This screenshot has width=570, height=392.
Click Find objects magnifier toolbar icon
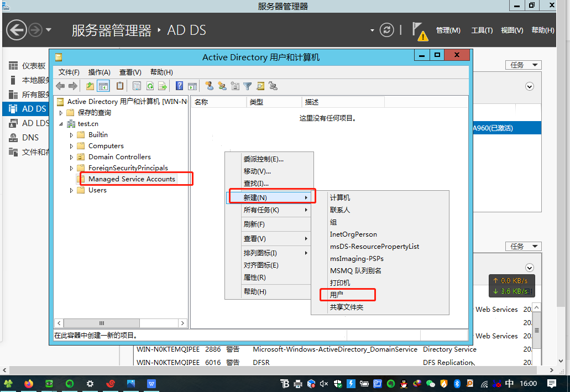pos(260,86)
